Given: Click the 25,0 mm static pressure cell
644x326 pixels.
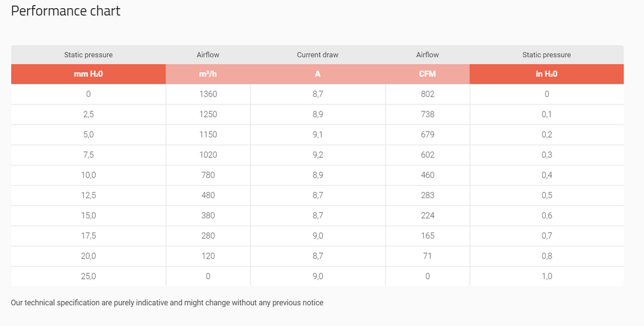Looking at the screenshot, I should pos(88,276).
